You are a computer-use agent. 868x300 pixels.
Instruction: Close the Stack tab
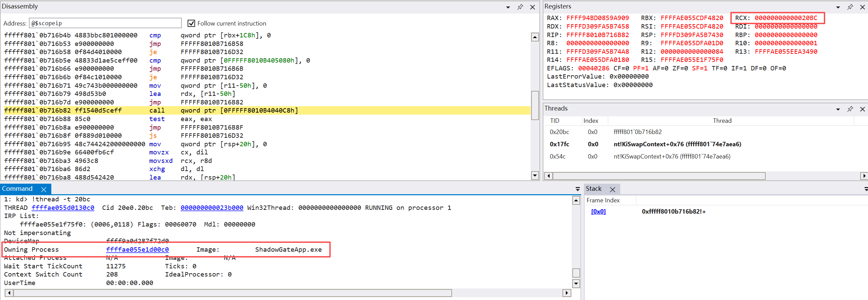[612, 189]
